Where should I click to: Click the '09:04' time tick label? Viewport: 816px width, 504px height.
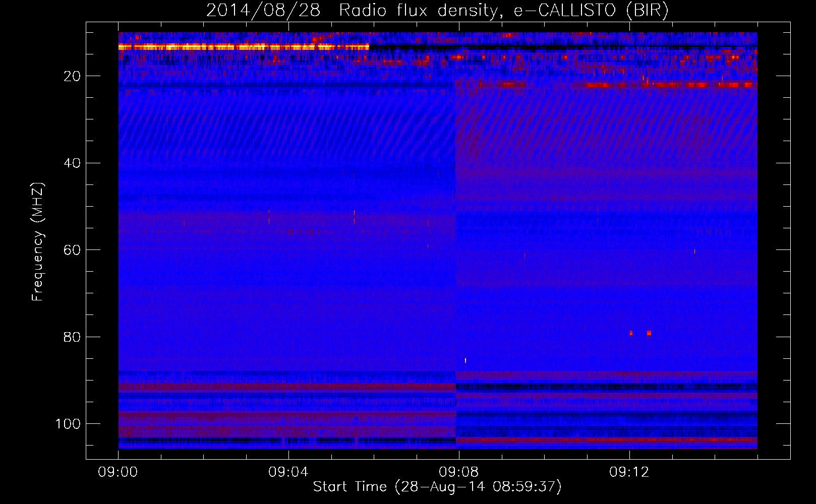[x=288, y=472]
